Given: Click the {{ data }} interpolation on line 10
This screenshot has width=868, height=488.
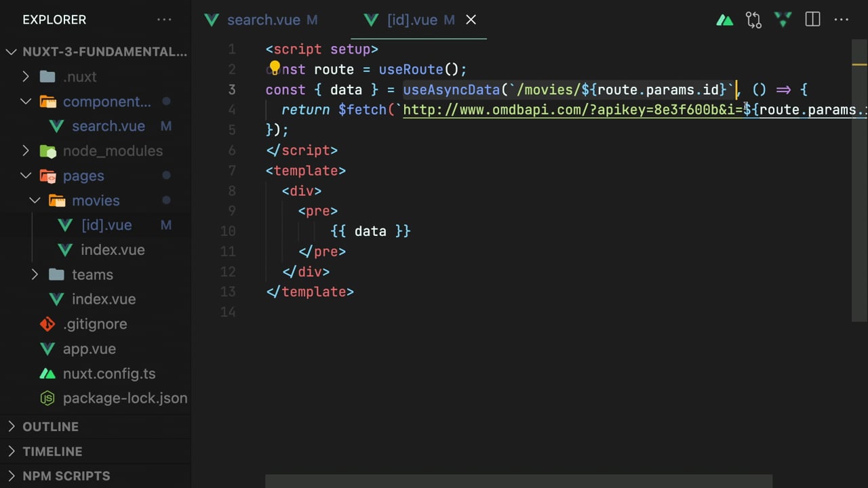Looking at the screenshot, I should pos(370,231).
